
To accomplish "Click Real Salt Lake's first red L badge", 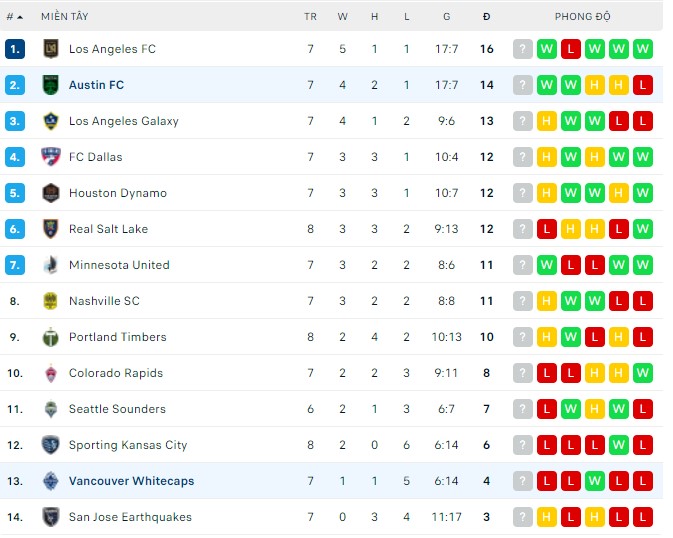I will tap(546, 229).
